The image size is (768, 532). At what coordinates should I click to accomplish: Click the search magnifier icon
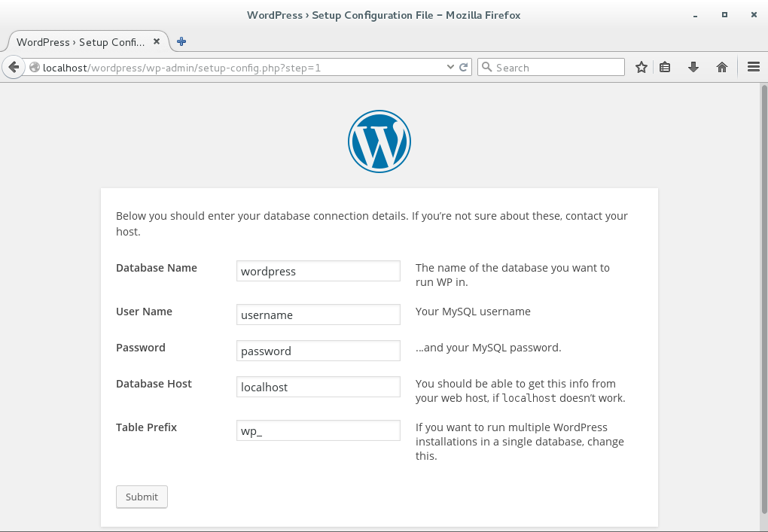click(487, 67)
